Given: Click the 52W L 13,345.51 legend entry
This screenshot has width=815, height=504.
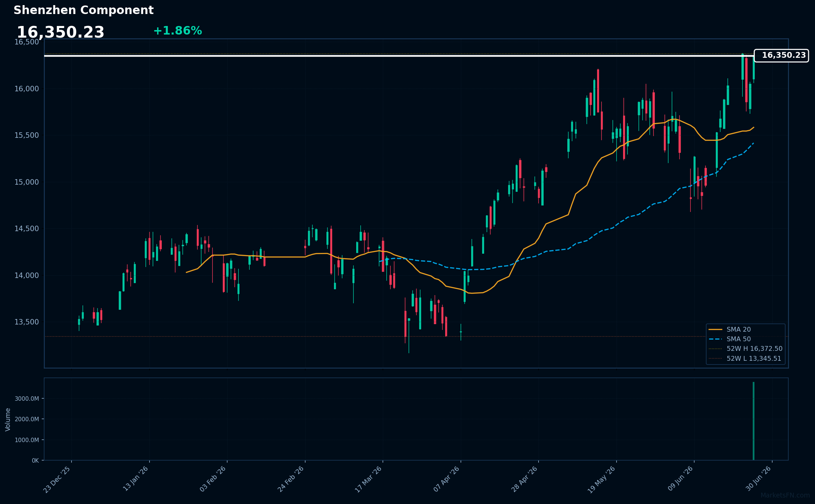Looking at the screenshot, I should [x=745, y=359].
